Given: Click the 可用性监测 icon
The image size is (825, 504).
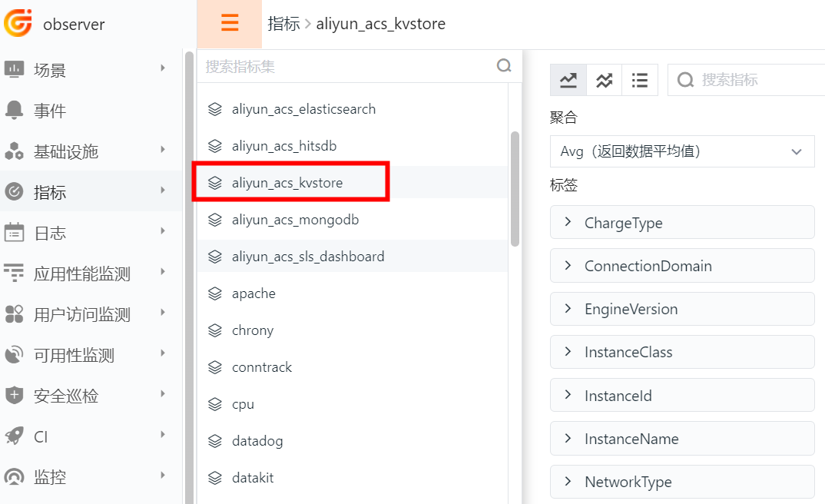Looking at the screenshot, I should click(x=14, y=354).
